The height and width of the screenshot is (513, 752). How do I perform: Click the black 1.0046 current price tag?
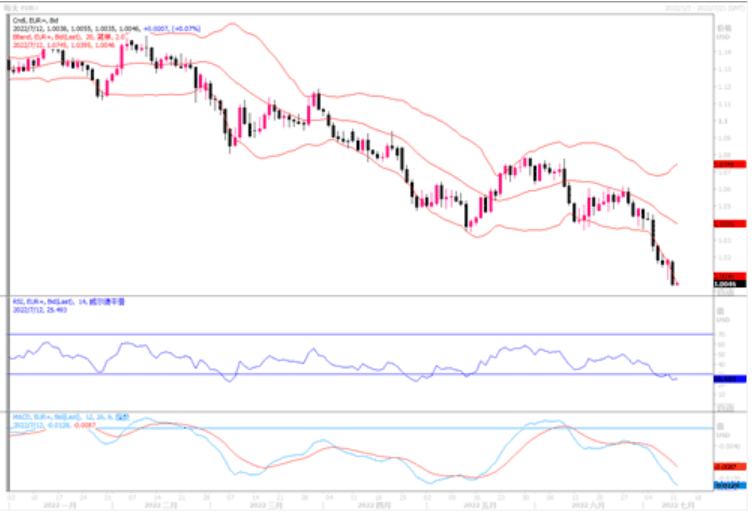[727, 284]
